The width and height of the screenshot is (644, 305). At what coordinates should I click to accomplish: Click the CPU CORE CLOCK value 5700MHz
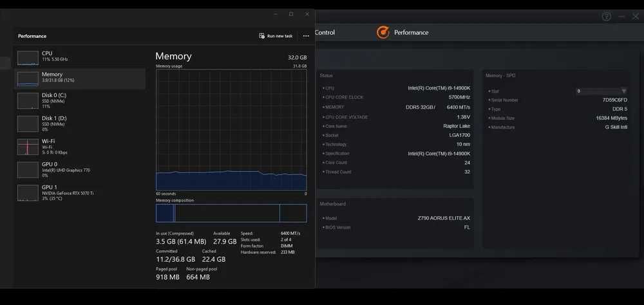(x=459, y=97)
